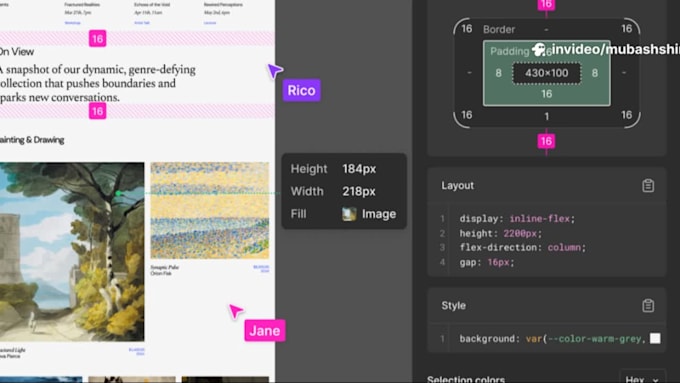
Task: Click the border value '1' in the box model
Action: tap(546, 116)
